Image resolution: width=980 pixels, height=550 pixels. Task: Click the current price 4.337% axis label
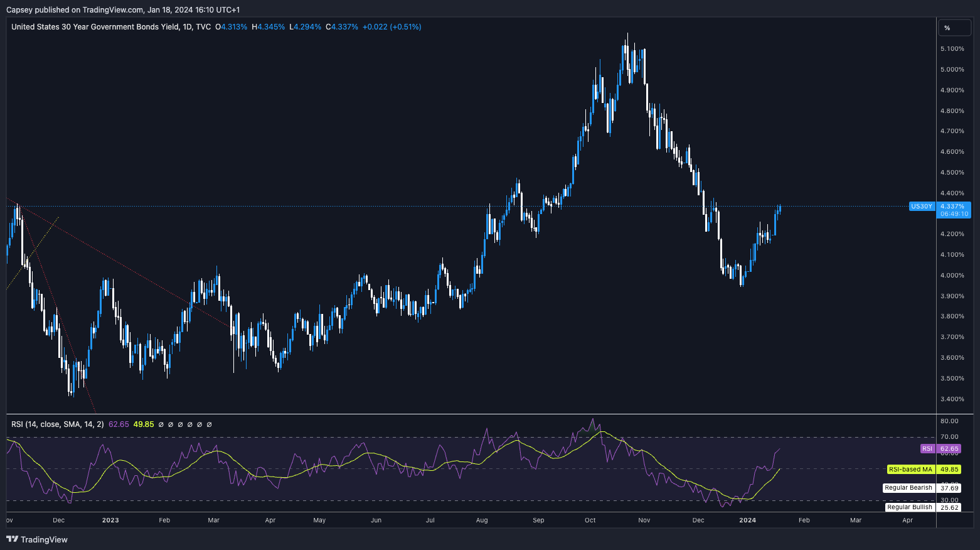tap(952, 207)
